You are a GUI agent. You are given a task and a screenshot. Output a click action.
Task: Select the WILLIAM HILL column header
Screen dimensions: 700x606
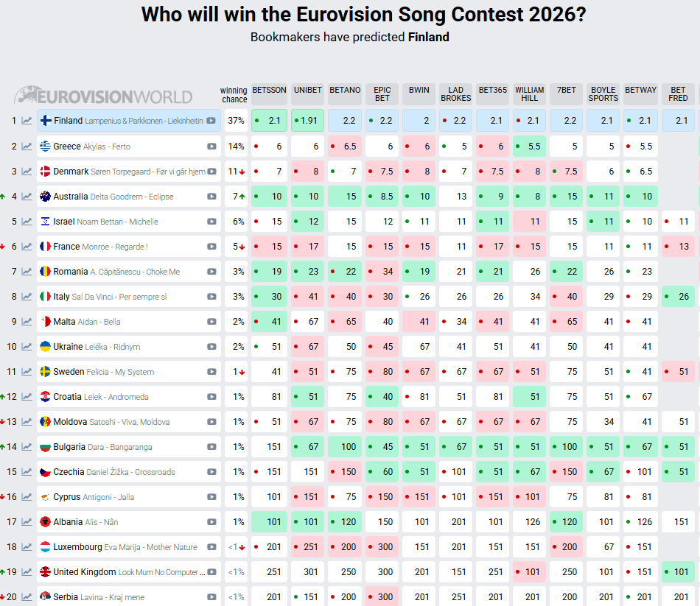[x=530, y=94]
